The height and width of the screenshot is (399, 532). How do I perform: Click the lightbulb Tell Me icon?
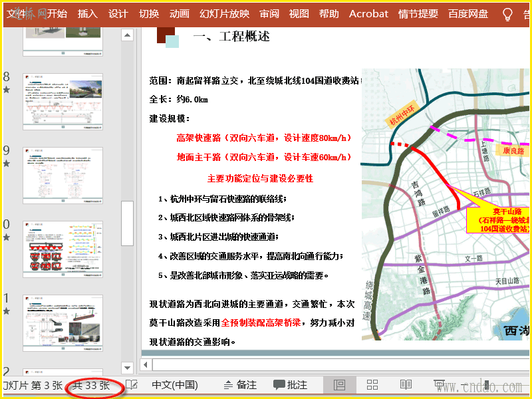click(x=507, y=14)
